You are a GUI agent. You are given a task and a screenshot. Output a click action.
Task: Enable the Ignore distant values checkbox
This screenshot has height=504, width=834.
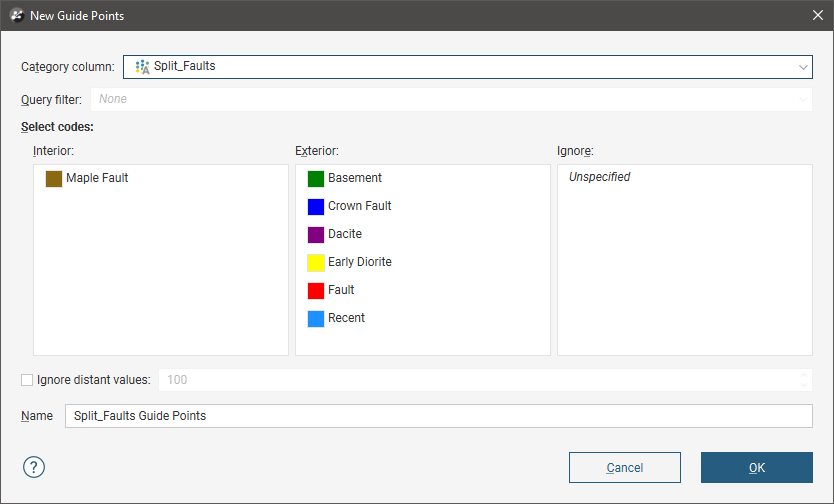coord(27,380)
